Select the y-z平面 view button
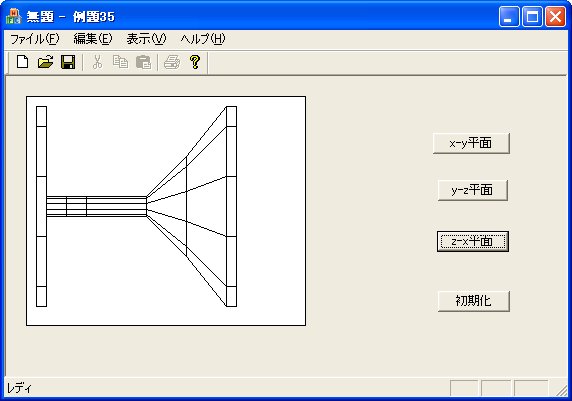 pyautogui.click(x=472, y=190)
